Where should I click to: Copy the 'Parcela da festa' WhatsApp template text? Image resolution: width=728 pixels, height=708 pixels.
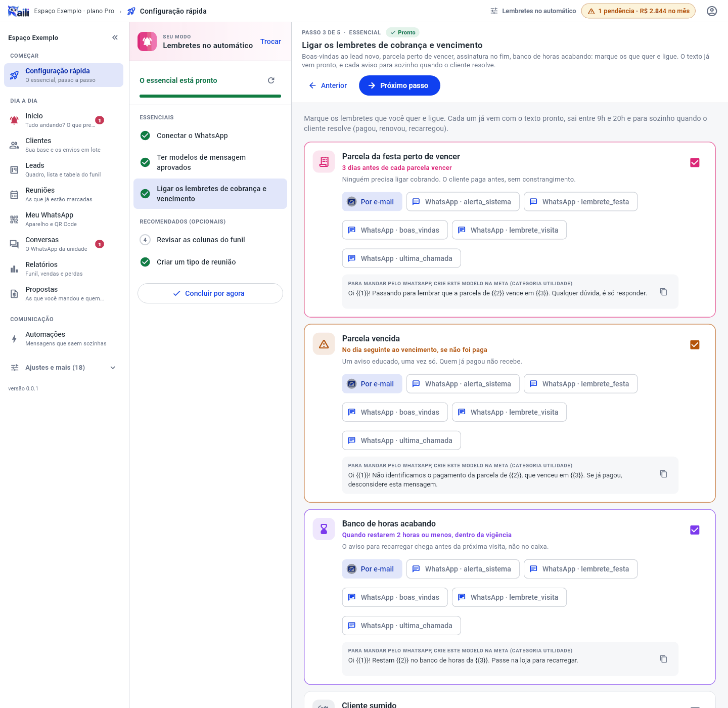click(x=663, y=292)
